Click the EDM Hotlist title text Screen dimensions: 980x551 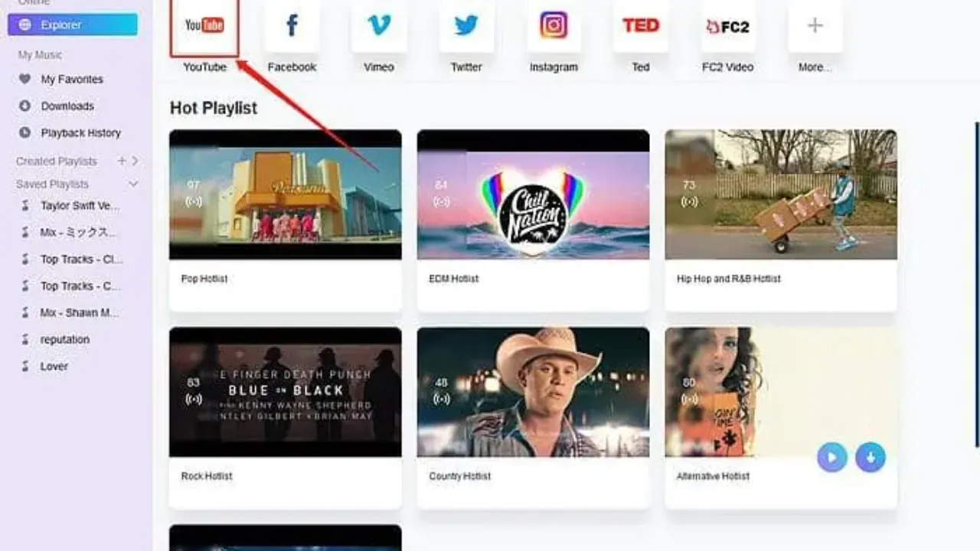point(454,279)
